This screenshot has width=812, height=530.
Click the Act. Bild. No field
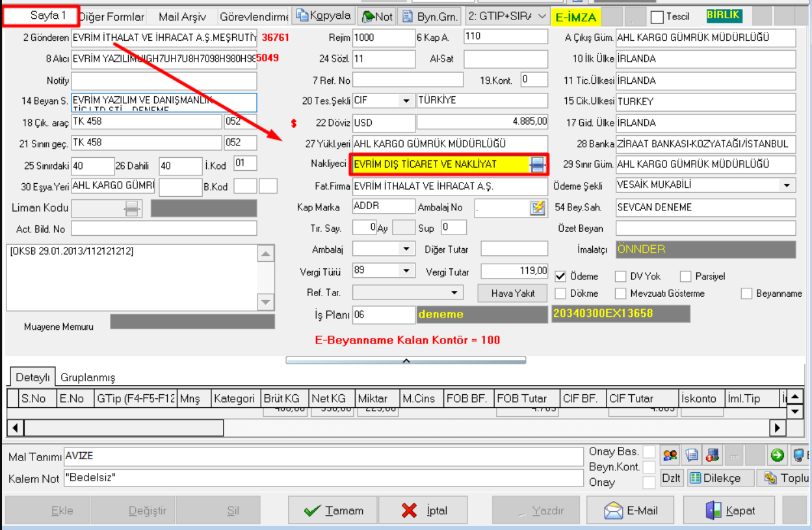[x=164, y=229]
